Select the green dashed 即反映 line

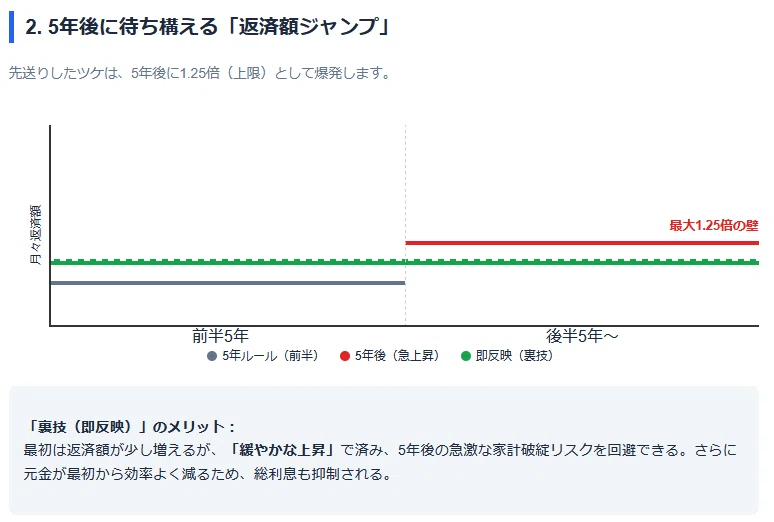pyautogui.click(x=404, y=262)
